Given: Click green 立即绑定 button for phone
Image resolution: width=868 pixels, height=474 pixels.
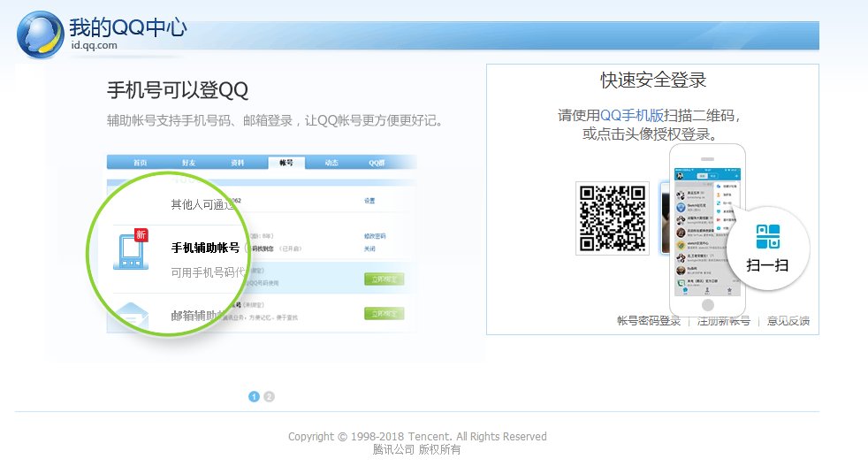Looking at the screenshot, I should 384,279.
